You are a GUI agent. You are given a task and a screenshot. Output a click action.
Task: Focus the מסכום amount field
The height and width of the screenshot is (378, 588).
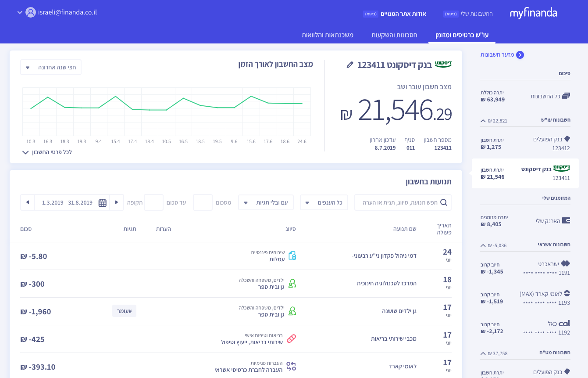[x=203, y=202]
